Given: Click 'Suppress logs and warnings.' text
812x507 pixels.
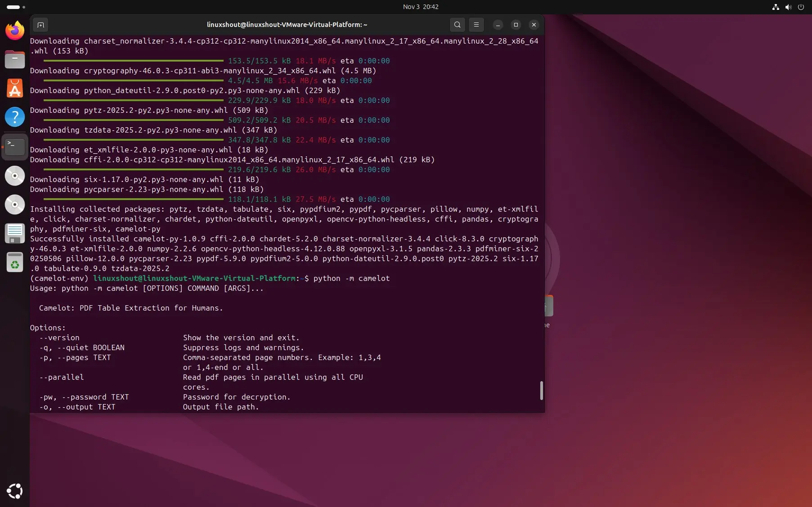Looking at the screenshot, I should point(243,347).
